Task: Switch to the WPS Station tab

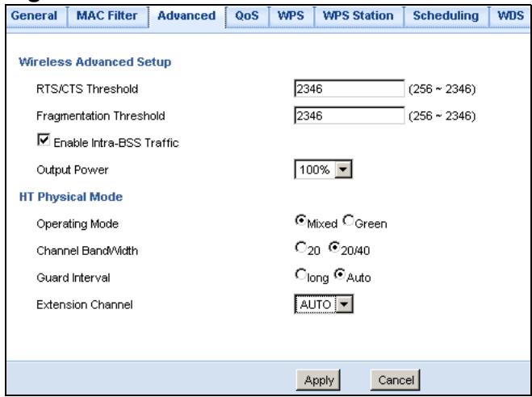Action: [x=358, y=16]
